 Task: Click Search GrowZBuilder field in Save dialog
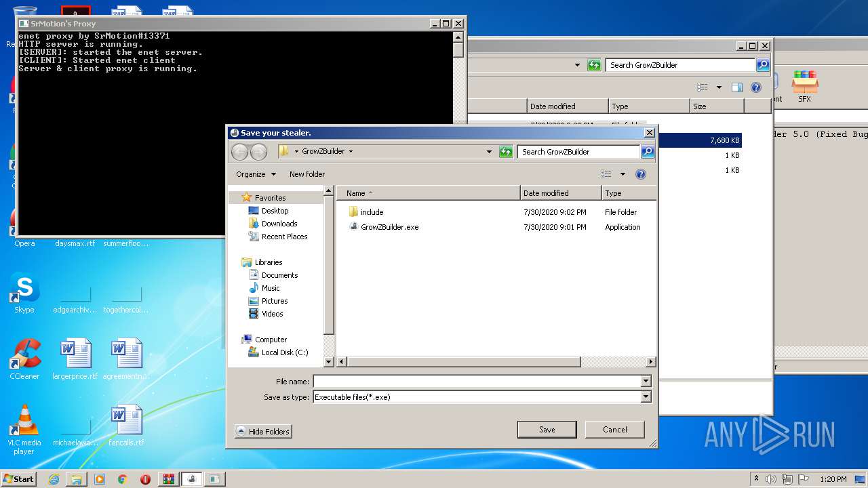pos(579,152)
